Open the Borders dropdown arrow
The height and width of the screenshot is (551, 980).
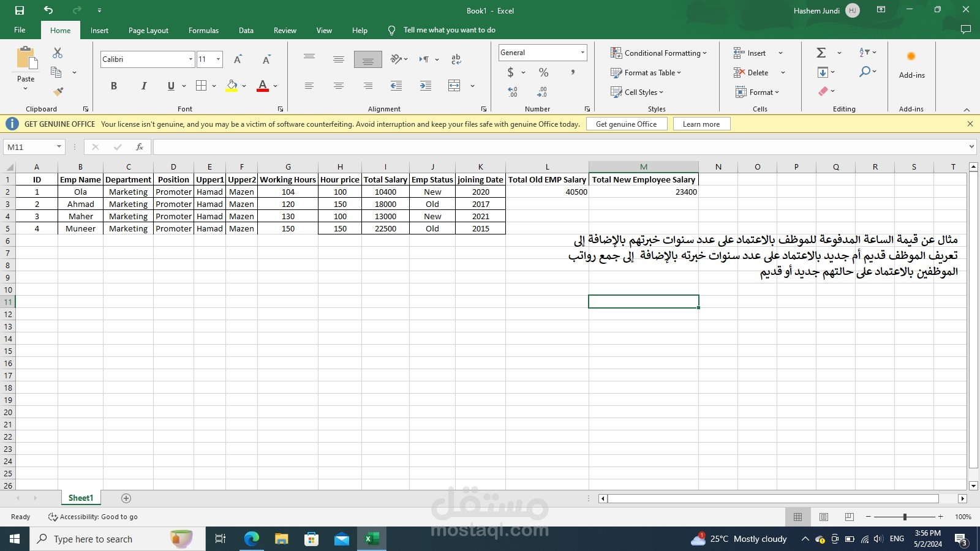[x=214, y=86]
